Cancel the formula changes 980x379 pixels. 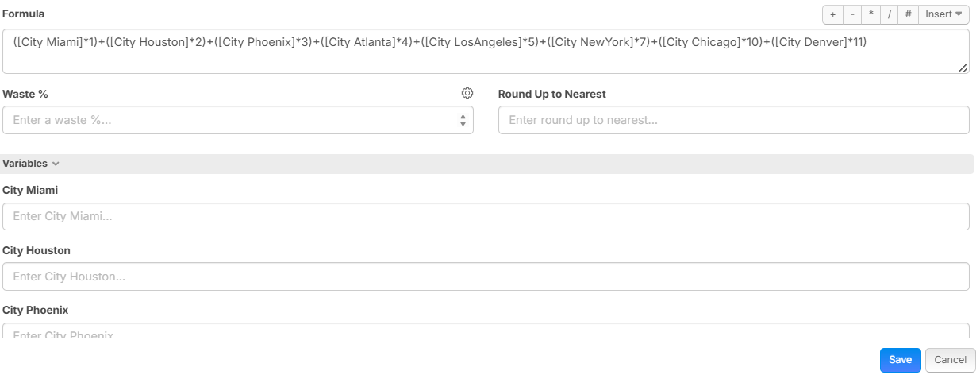[x=950, y=360]
